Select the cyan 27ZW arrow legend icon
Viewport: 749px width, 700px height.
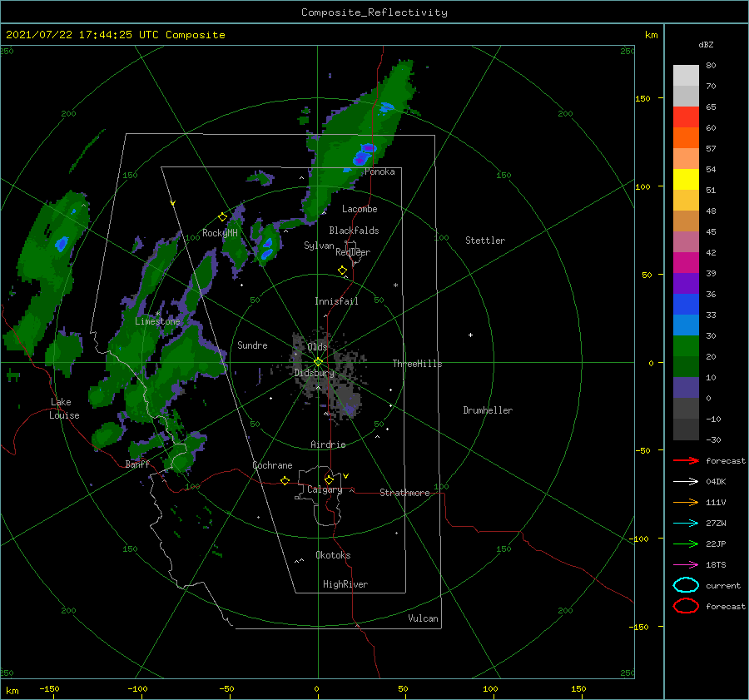pyautogui.click(x=686, y=524)
